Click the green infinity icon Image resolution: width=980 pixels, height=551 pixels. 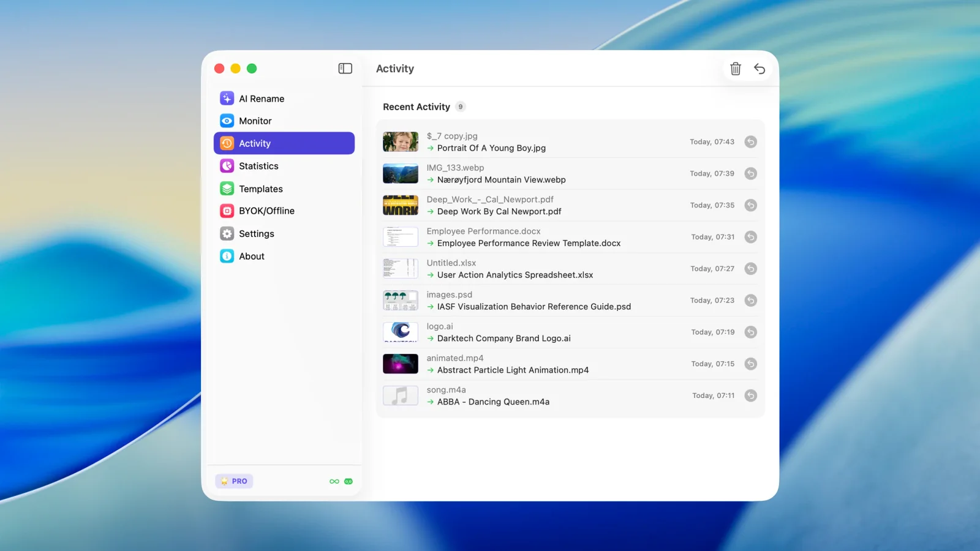tap(334, 481)
